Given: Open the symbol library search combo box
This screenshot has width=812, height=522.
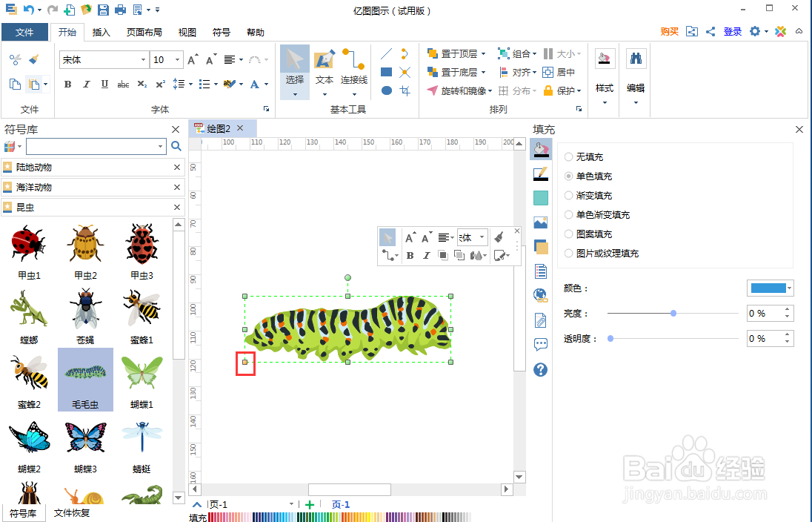Looking at the screenshot, I should tap(96, 146).
